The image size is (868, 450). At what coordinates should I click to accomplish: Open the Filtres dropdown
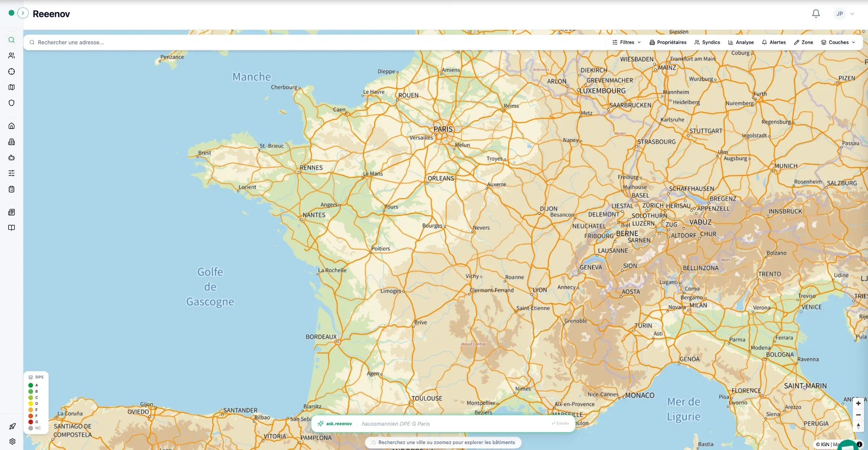(x=626, y=43)
